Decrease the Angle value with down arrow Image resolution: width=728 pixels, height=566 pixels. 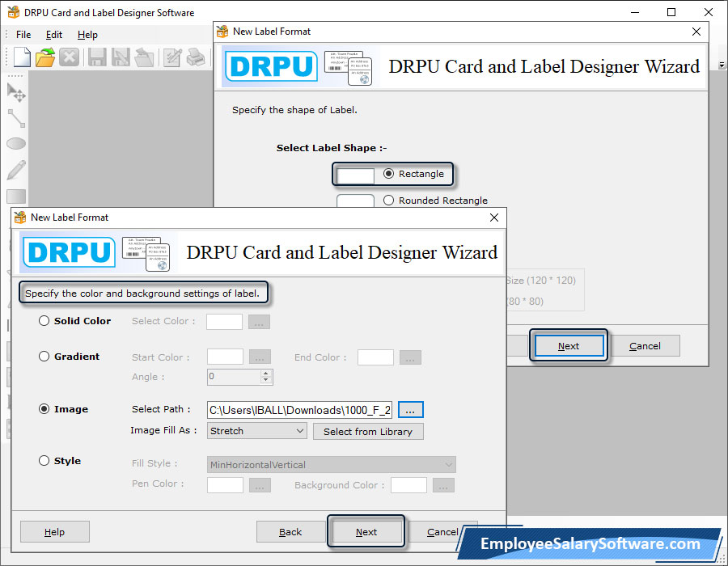tap(265, 380)
